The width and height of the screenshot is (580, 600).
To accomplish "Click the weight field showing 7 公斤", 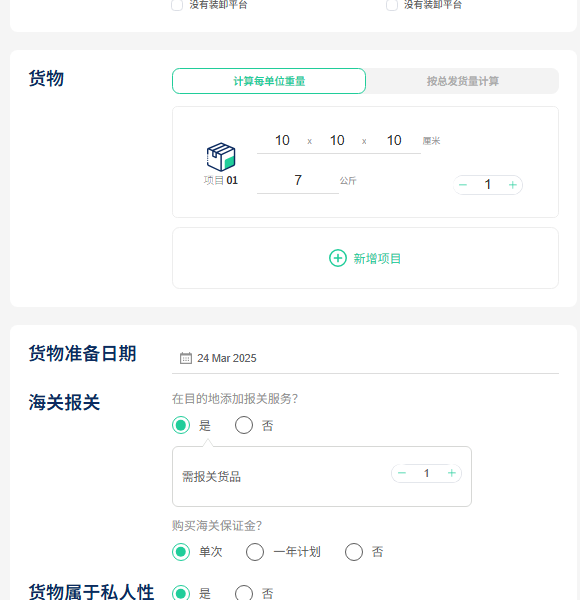I will pyautogui.click(x=298, y=181).
